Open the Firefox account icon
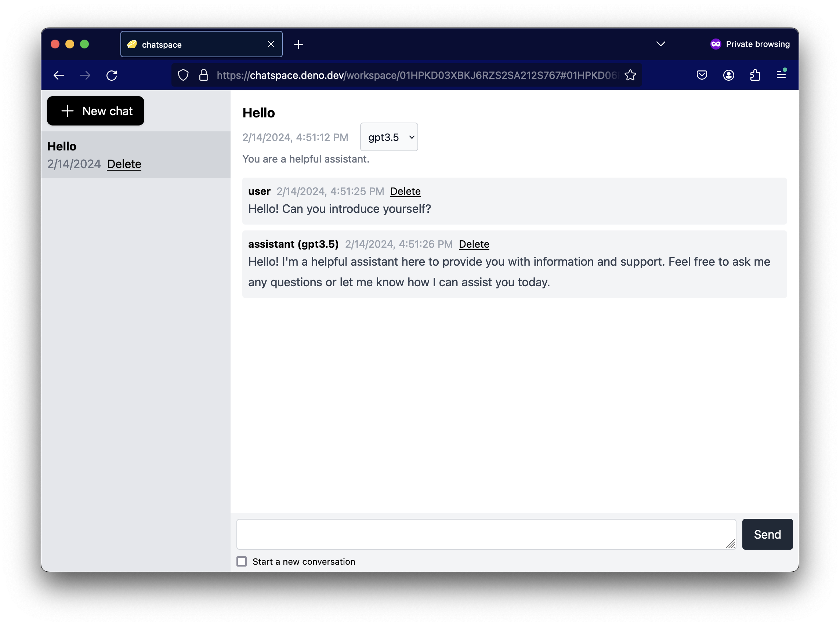The width and height of the screenshot is (840, 626). (728, 75)
